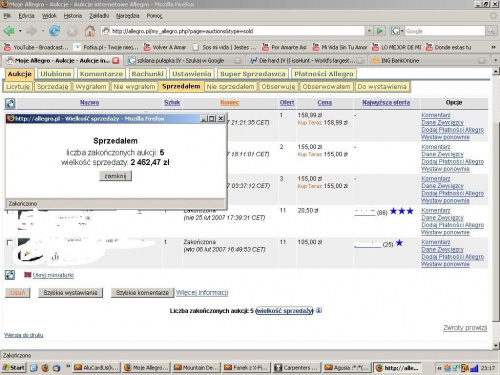This screenshot has height=375, width=500.
Task: Click the search magnifier icon
Action: [491, 31]
